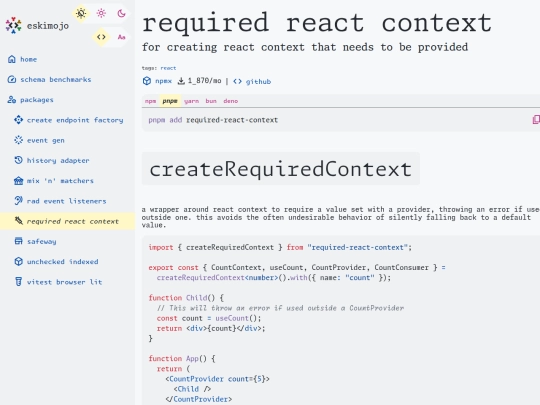The width and height of the screenshot is (540, 405).
Task: Open the npmx link
Action: click(x=163, y=81)
